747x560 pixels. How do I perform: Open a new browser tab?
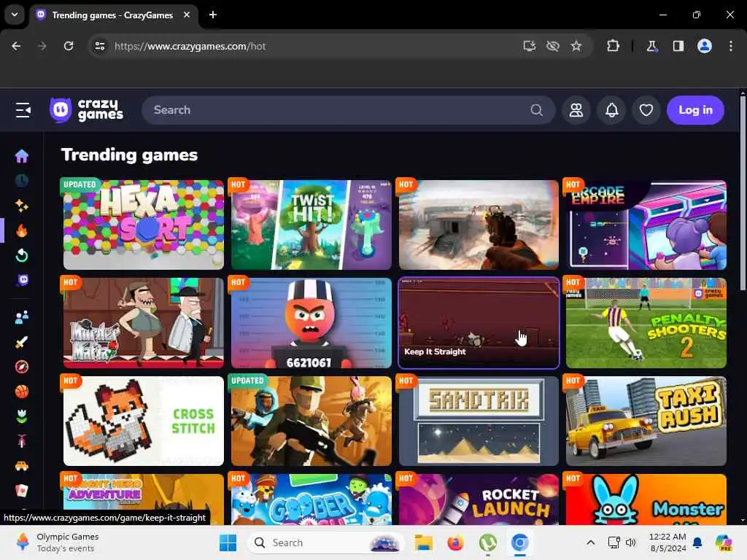coord(213,15)
